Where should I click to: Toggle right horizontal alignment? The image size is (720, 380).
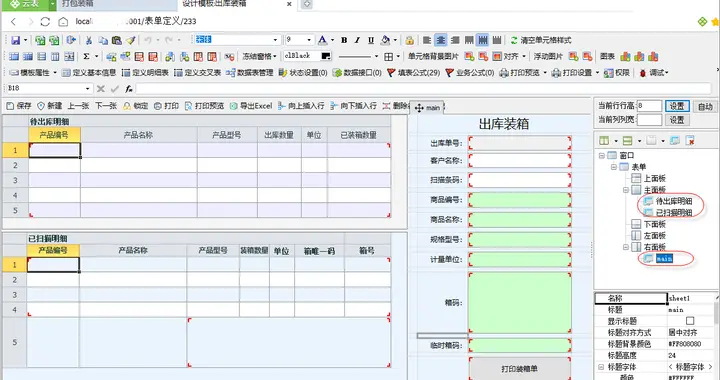455,40
